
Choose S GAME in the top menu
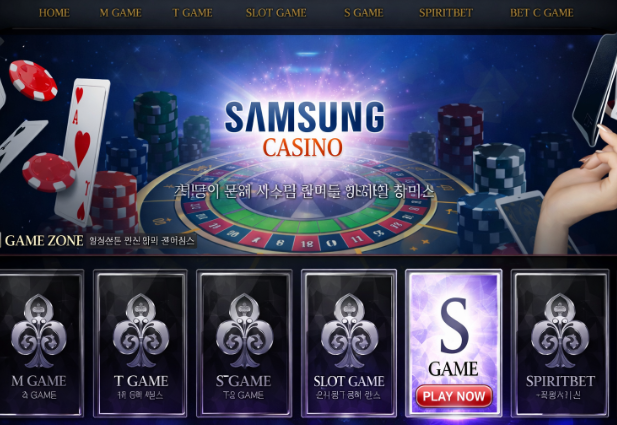click(364, 13)
